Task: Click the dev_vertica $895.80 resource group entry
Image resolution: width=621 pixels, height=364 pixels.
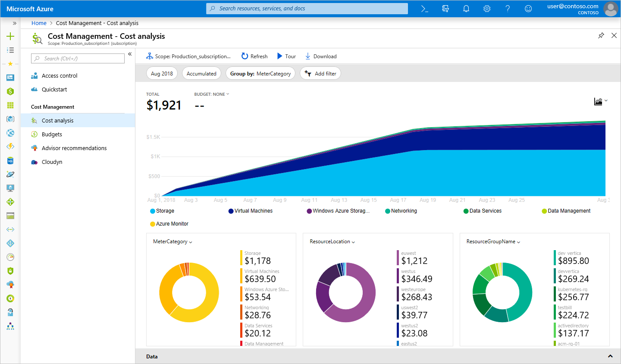Action: [571, 258]
